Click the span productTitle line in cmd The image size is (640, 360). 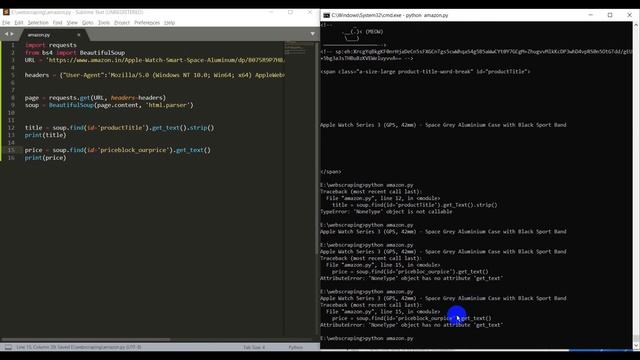point(425,71)
